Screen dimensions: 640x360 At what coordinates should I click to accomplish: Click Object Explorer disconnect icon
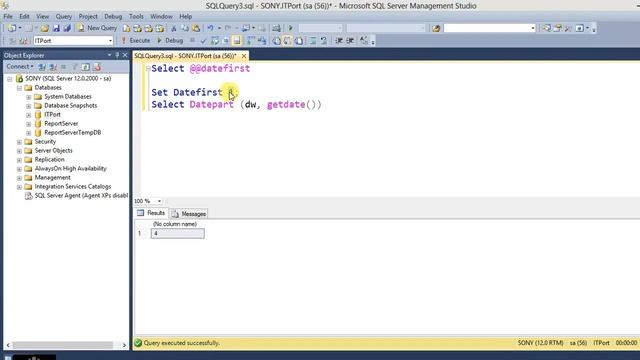click(x=53, y=67)
